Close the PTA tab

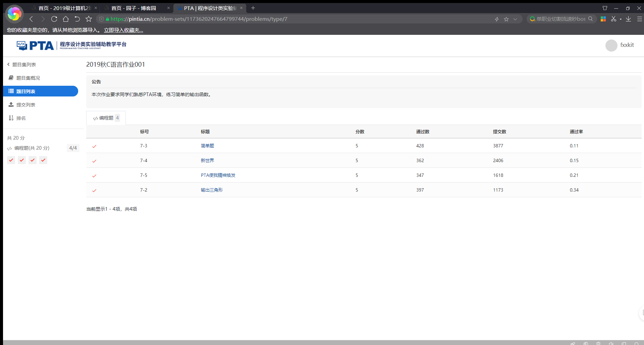pyautogui.click(x=241, y=8)
